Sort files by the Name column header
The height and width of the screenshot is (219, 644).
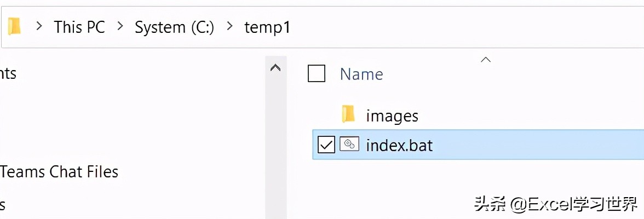361,74
